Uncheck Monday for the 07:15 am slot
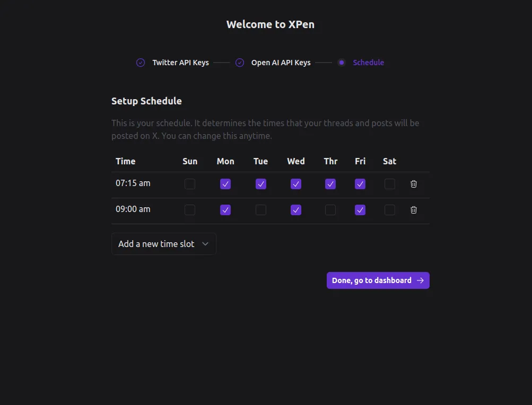 click(x=225, y=184)
